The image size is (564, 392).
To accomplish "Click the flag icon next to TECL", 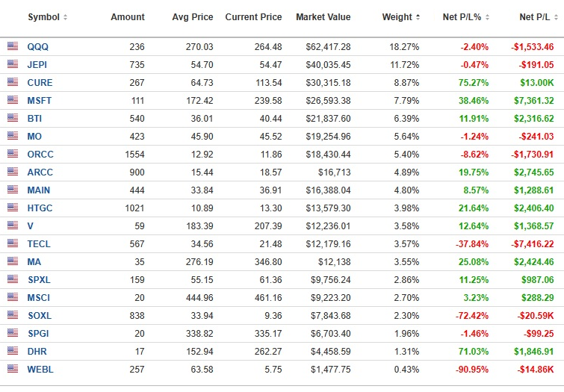I will coord(12,243).
